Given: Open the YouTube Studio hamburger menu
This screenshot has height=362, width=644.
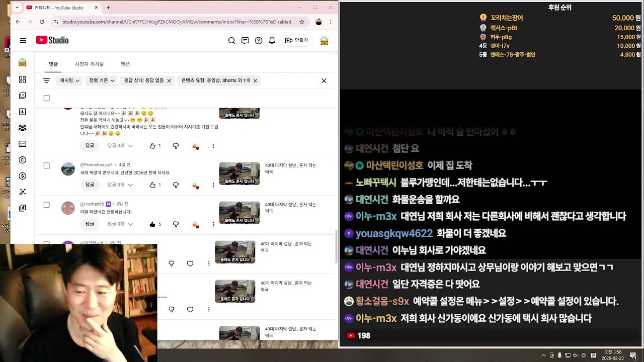Looking at the screenshot, I should 23,41.
